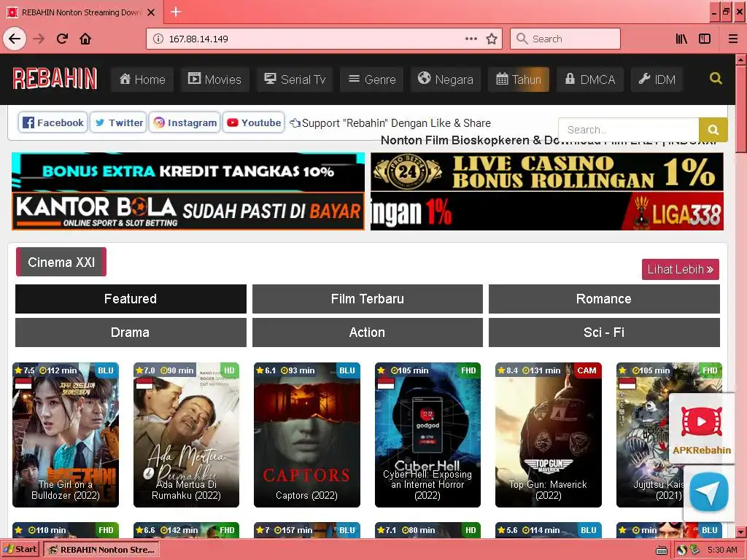Click the Twitter share button
This screenshot has width=747, height=560.
(118, 122)
